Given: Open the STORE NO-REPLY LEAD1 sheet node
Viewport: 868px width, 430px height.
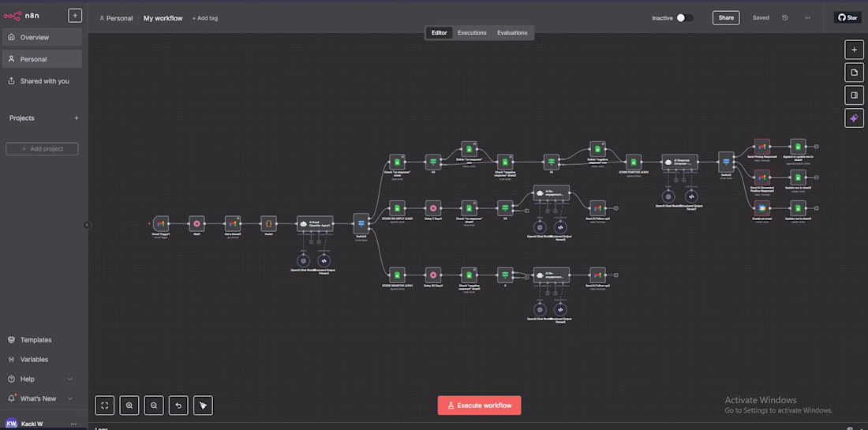Looking at the screenshot, I should tap(397, 208).
